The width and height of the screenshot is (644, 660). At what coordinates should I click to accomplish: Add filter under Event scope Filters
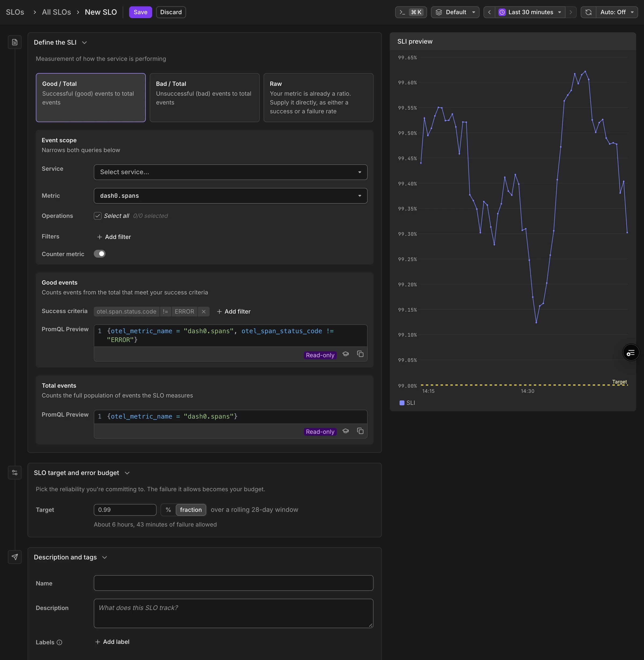click(114, 237)
